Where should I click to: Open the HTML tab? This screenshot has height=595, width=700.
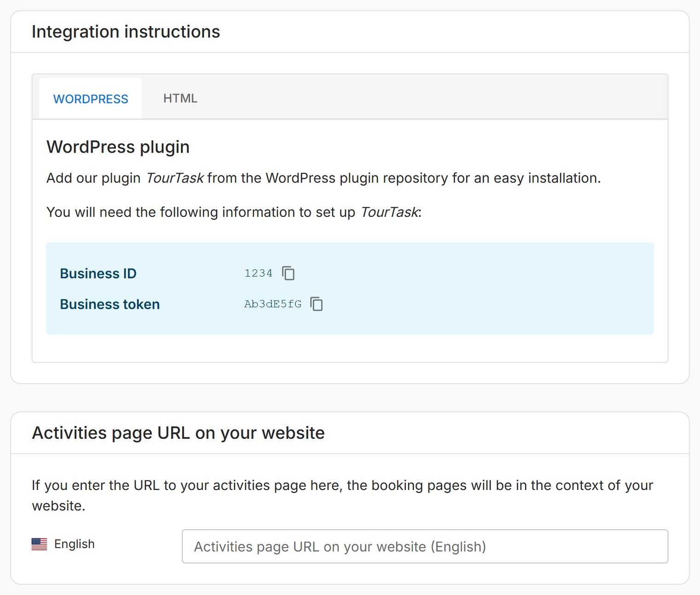click(x=180, y=99)
